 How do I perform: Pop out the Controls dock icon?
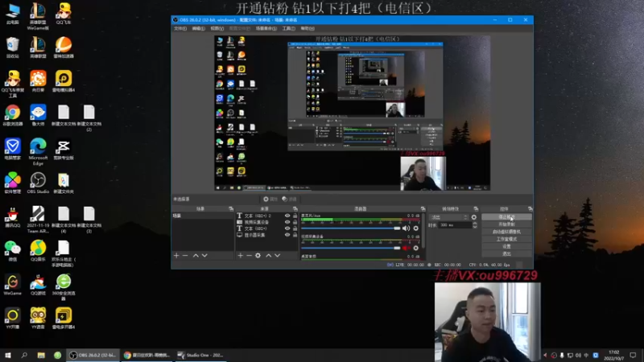click(530, 209)
